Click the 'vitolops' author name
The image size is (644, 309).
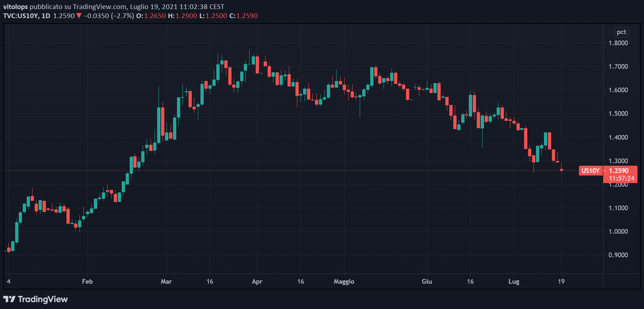16,6
